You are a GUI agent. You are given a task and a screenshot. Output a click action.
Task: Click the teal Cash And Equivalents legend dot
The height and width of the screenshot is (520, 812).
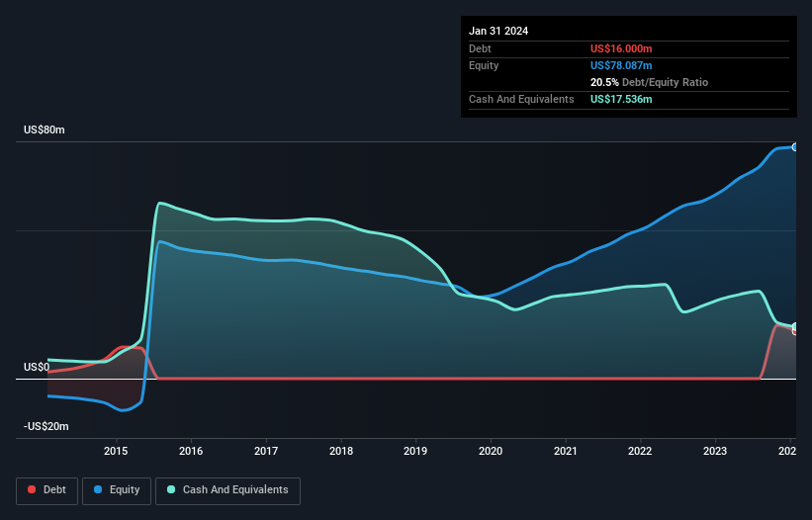(x=171, y=489)
